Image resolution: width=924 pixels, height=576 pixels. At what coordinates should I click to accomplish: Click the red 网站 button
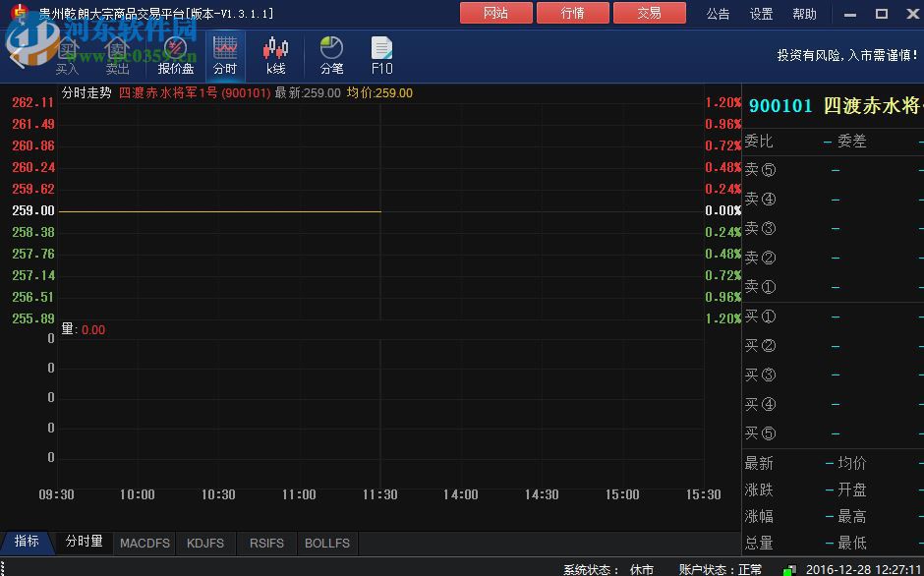pyautogui.click(x=495, y=13)
